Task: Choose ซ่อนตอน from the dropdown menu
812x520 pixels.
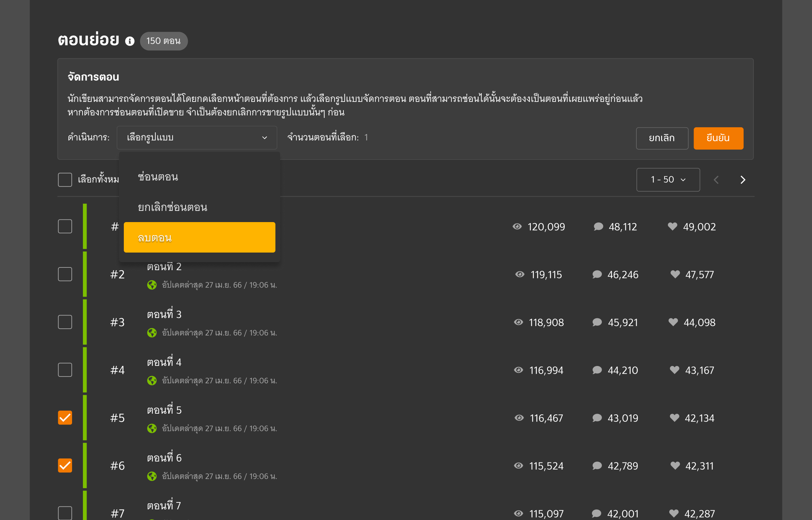Action: pos(200,177)
